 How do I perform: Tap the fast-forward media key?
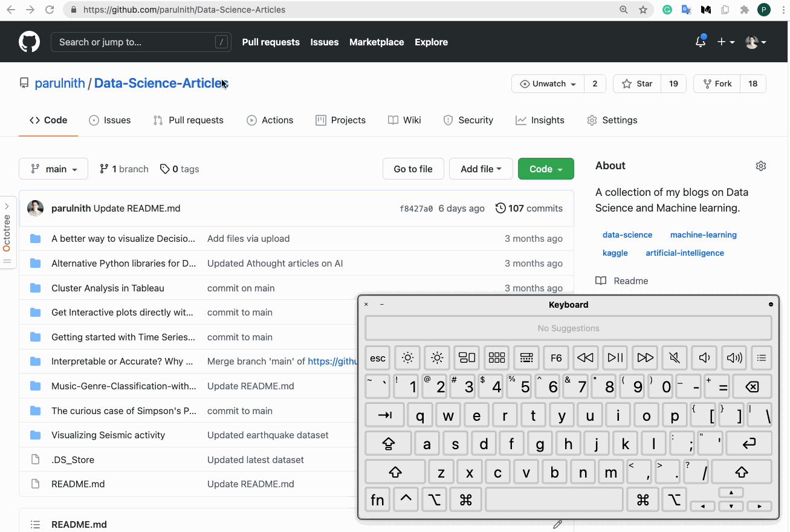pos(645,358)
